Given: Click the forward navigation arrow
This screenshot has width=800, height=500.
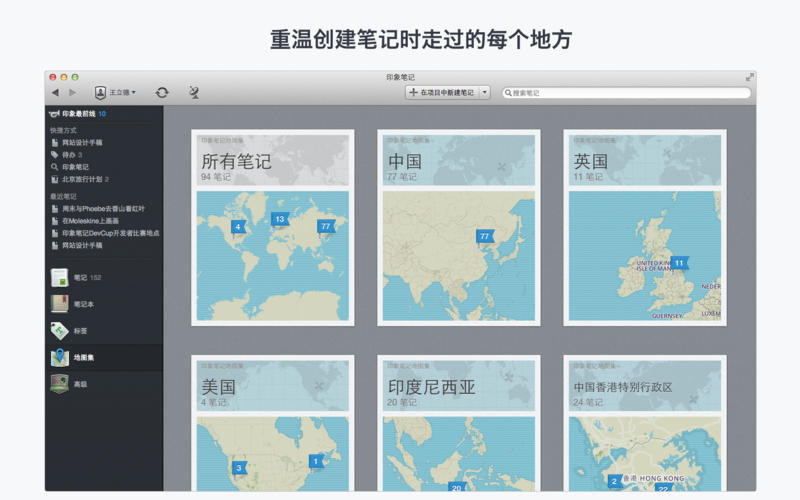Looking at the screenshot, I should (x=73, y=93).
